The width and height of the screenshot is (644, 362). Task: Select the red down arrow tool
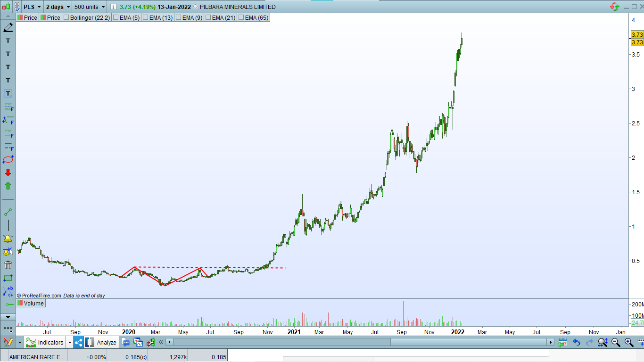[x=8, y=173]
